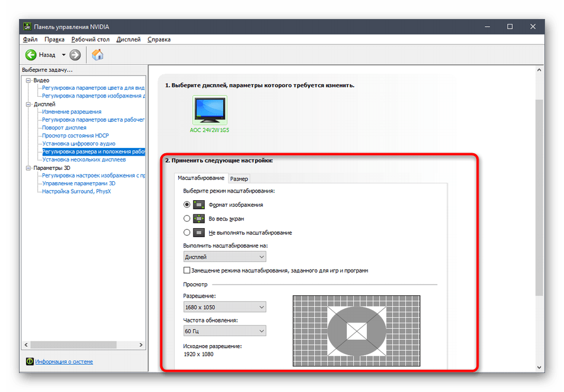This screenshot has width=564, height=392.
Task: Switch to the 'Размер' tab
Action: (239, 178)
